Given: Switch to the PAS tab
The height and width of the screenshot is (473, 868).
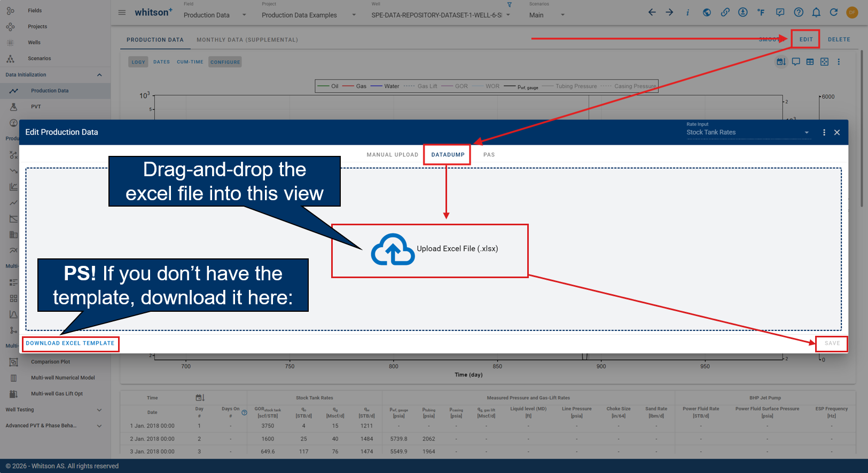Looking at the screenshot, I should (x=489, y=155).
